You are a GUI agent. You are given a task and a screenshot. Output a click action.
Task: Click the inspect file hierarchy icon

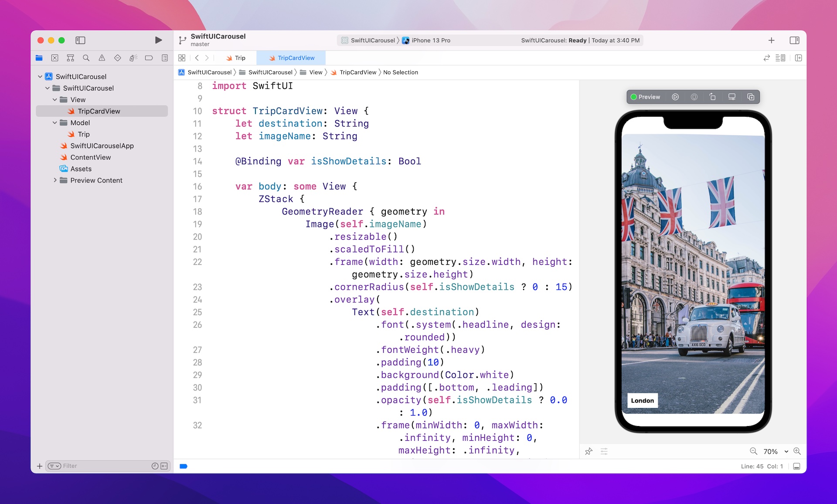coord(71,58)
